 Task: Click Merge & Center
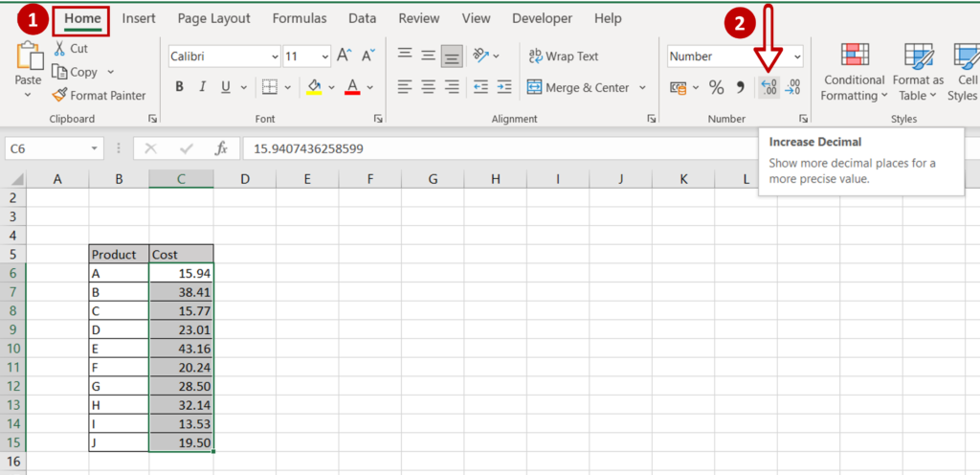(x=578, y=87)
